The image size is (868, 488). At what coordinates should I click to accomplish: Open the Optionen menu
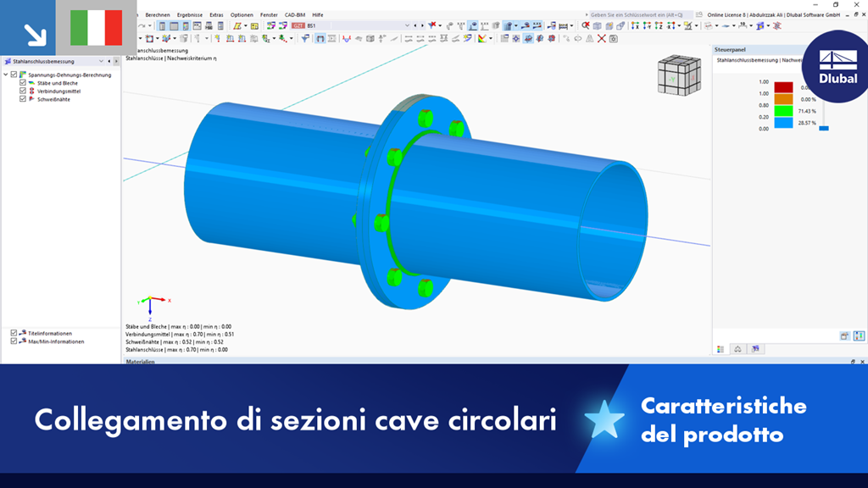coord(242,14)
